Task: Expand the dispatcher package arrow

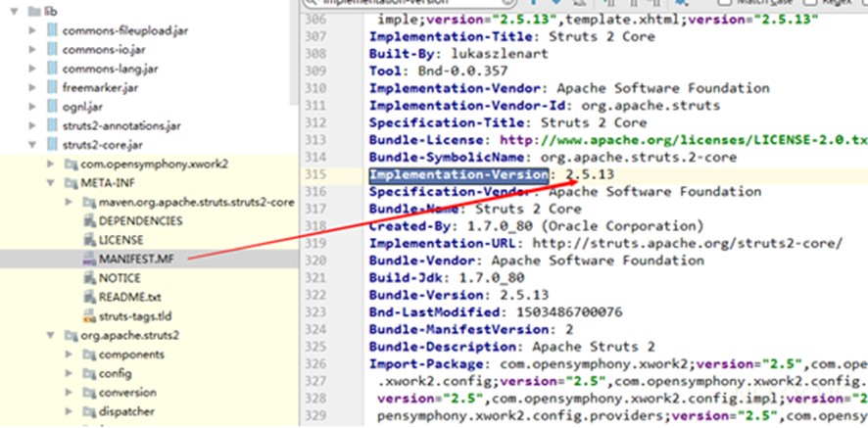Action: 71,412
